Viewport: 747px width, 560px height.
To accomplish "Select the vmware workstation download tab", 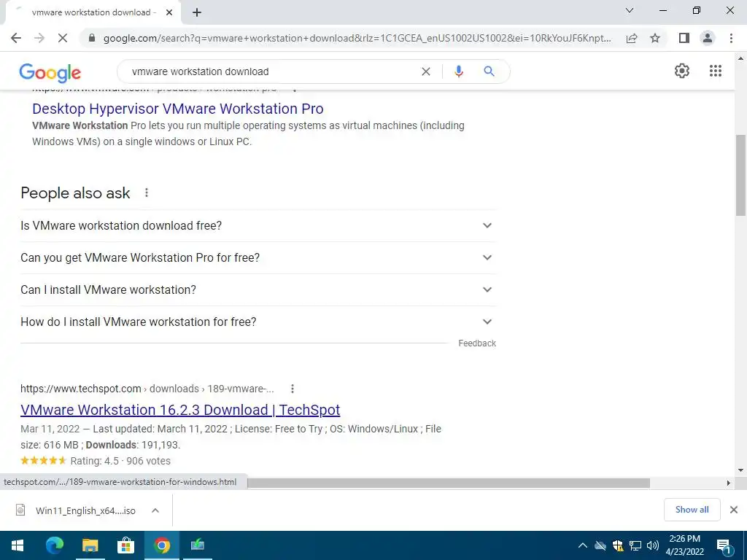I will click(x=94, y=13).
